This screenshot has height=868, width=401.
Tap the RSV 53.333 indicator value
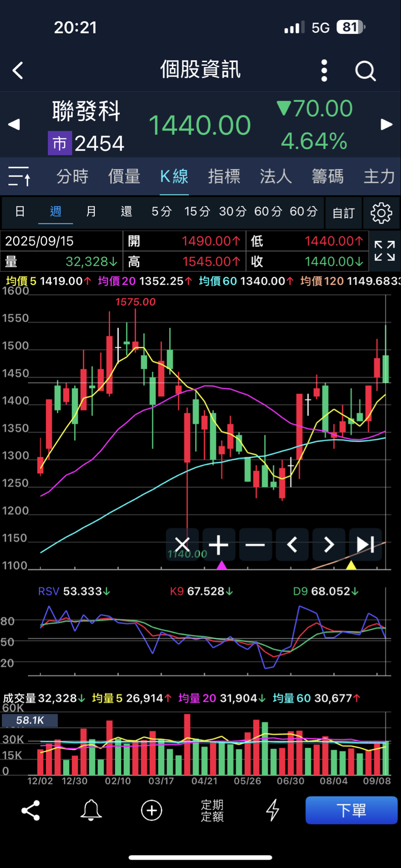(74, 591)
